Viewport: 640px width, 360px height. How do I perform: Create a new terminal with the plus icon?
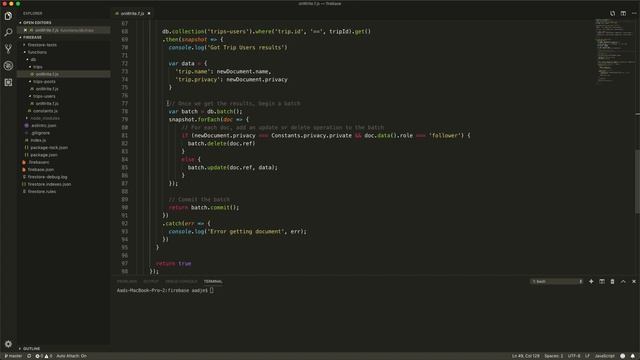coord(591,281)
